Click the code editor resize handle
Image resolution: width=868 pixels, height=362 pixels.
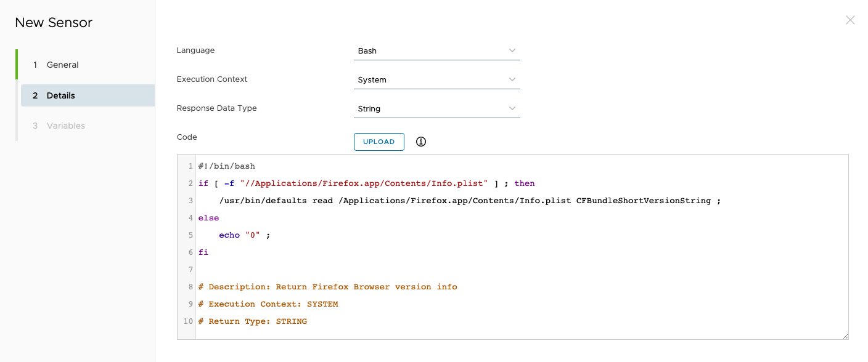(x=845, y=336)
